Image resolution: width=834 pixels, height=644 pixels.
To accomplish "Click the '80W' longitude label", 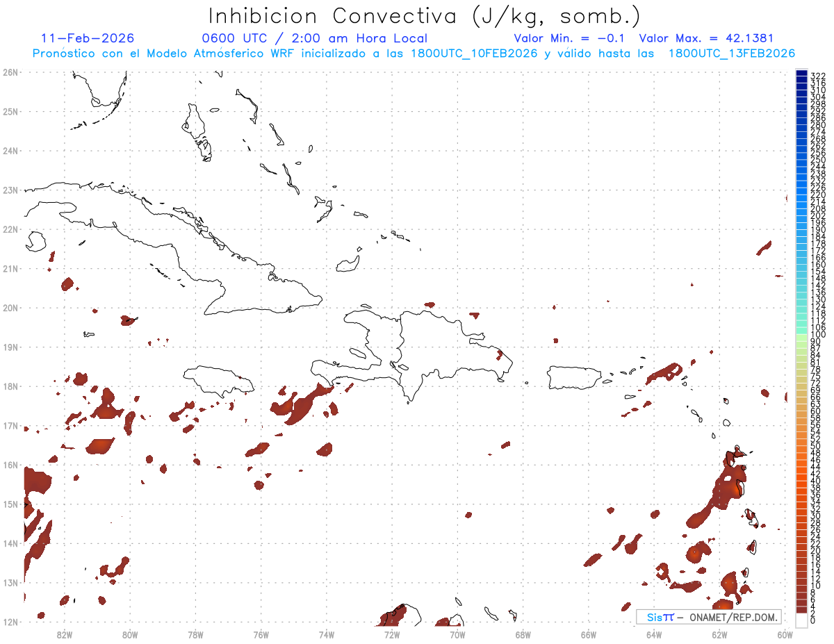I will pos(129,634).
